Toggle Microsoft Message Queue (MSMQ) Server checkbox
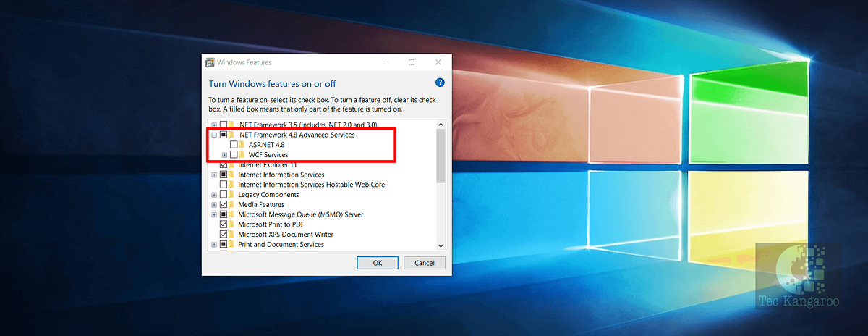This screenshot has width=868, height=336. (224, 214)
